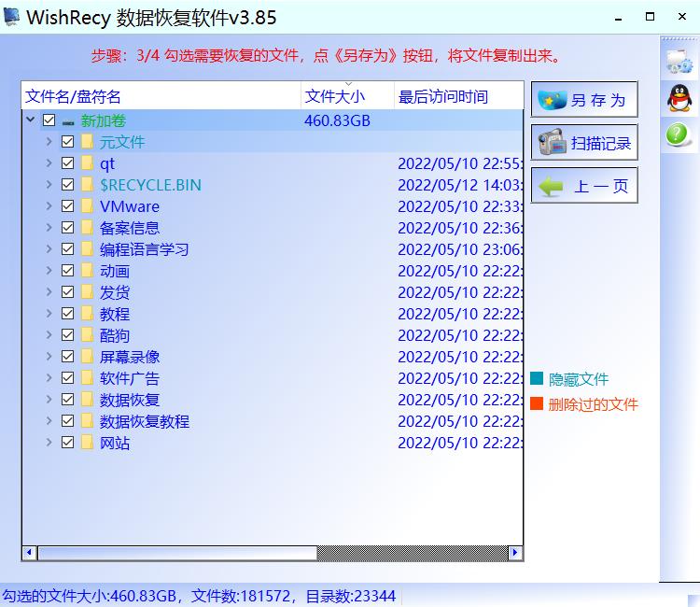This screenshot has width=700, height=607.
Task: Uncheck the VMware folder checkbox
Action: (x=67, y=205)
